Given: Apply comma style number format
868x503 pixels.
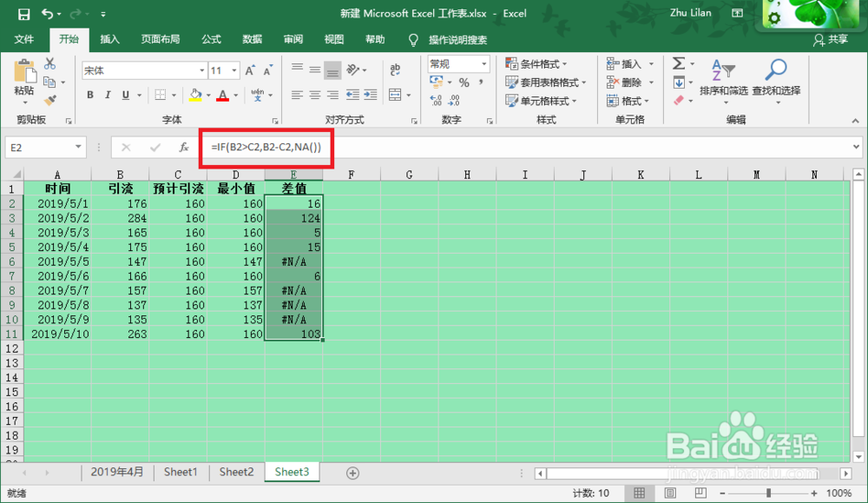Looking at the screenshot, I should point(481,83).
